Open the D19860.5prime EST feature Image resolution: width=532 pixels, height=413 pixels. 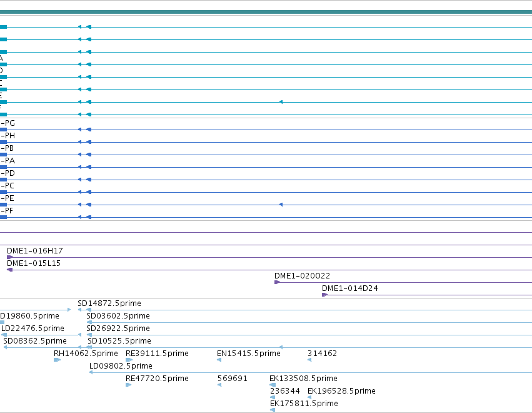(x=29, y=316)
